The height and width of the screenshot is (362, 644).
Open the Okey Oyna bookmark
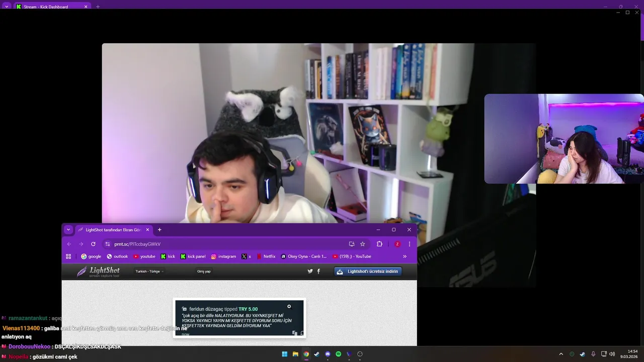pyautogui.click(x=304, y=256)
